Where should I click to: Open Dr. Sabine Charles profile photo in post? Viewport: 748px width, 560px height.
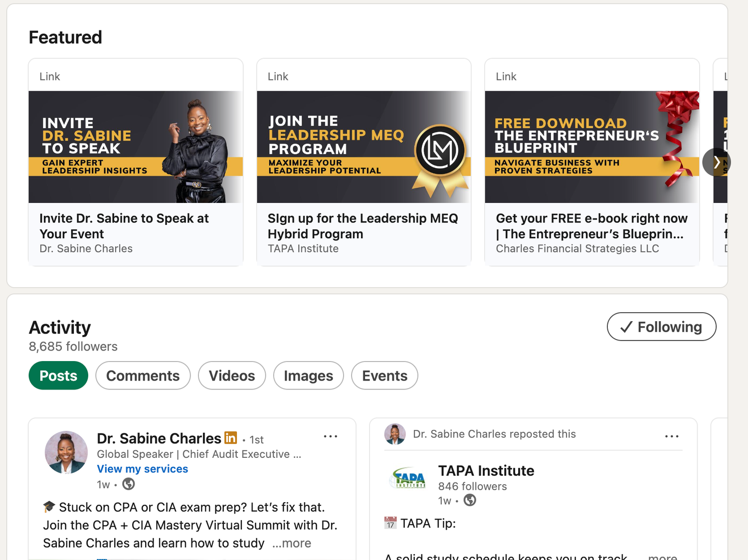click(66, 452)
